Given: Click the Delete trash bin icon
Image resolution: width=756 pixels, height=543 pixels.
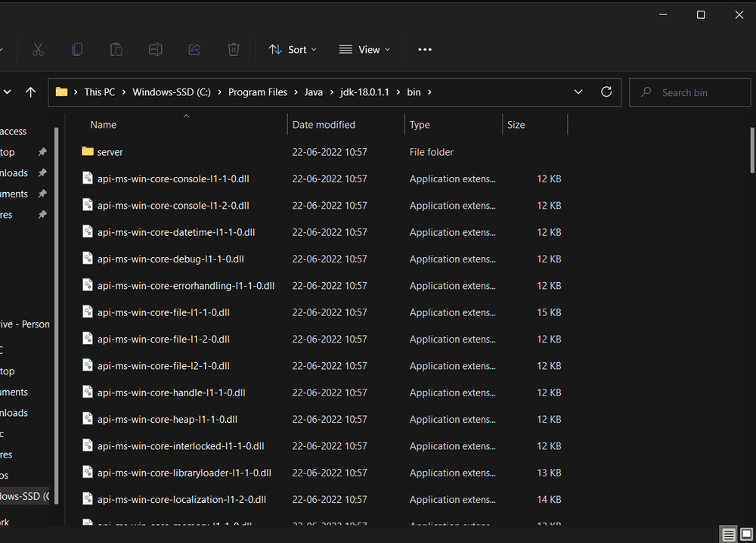Looking at the screenshot, I should (234, 49).
